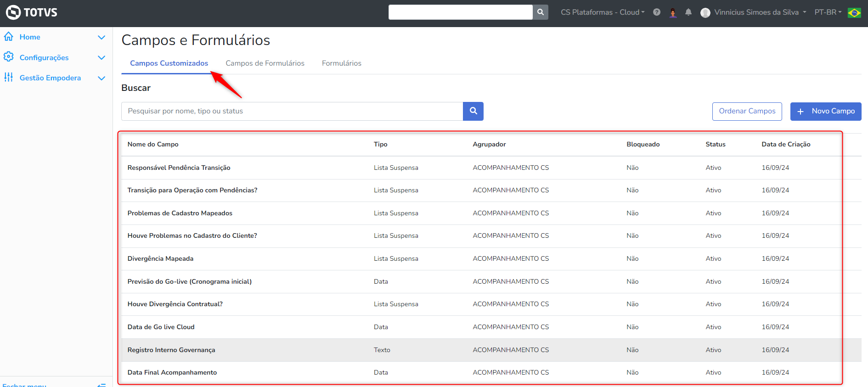The width and height of the screenshot is (868, 387).
Task: Click the TOTVS logo
Action: pos(32,12)
